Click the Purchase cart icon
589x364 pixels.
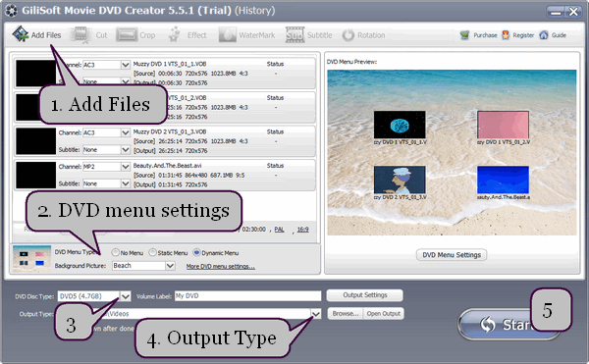coord(464,35)
